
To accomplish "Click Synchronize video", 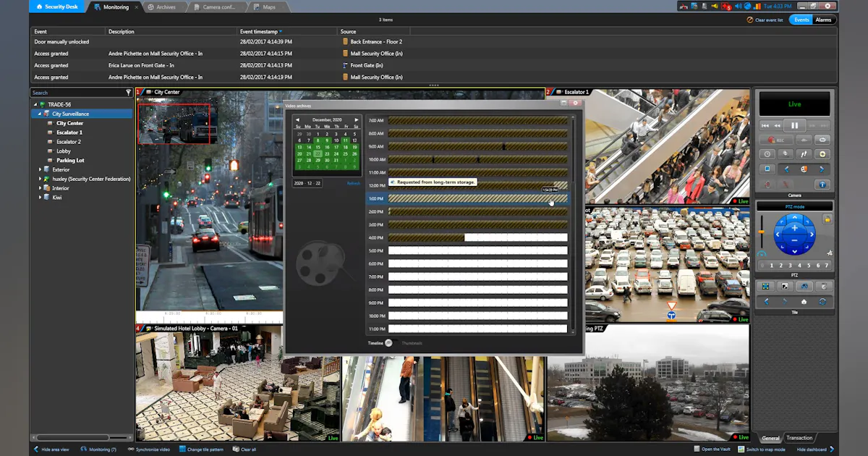I will coord(149,449).
